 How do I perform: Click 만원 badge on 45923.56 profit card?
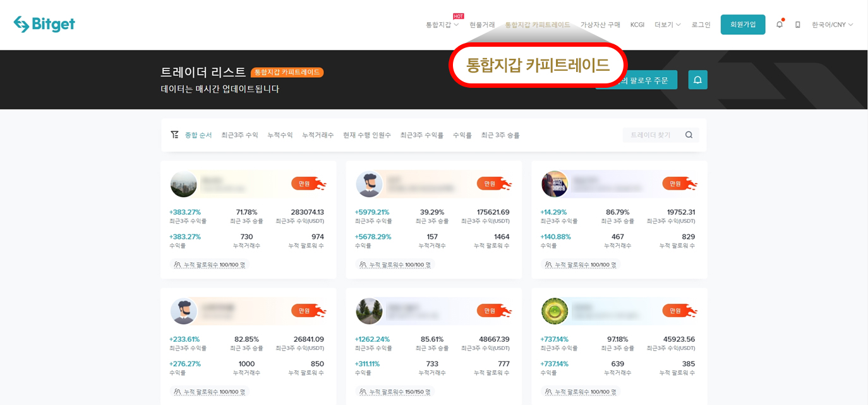(x=680, y=311)
